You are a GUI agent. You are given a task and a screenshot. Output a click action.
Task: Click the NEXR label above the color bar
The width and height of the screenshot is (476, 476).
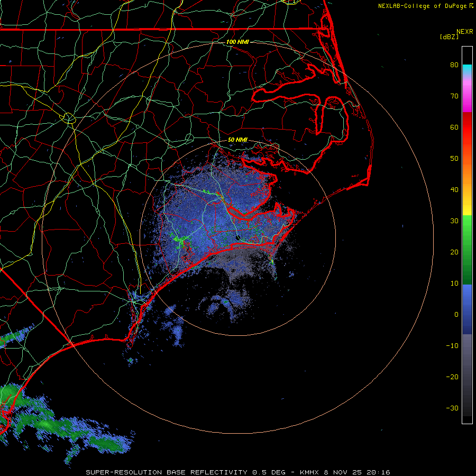click(465, 32)
